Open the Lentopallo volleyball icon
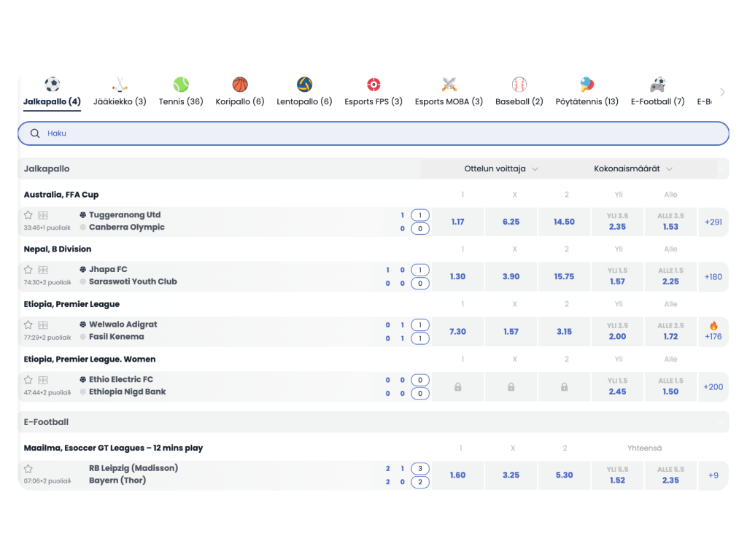The height and width of the screenshot is (560, 747). pyautogui.click(x=304, y=85)
